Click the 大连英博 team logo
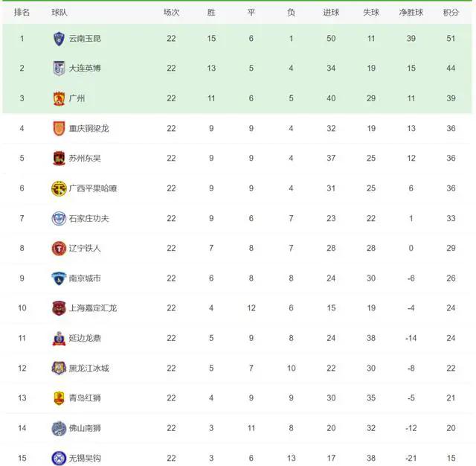 coord(59,68)
